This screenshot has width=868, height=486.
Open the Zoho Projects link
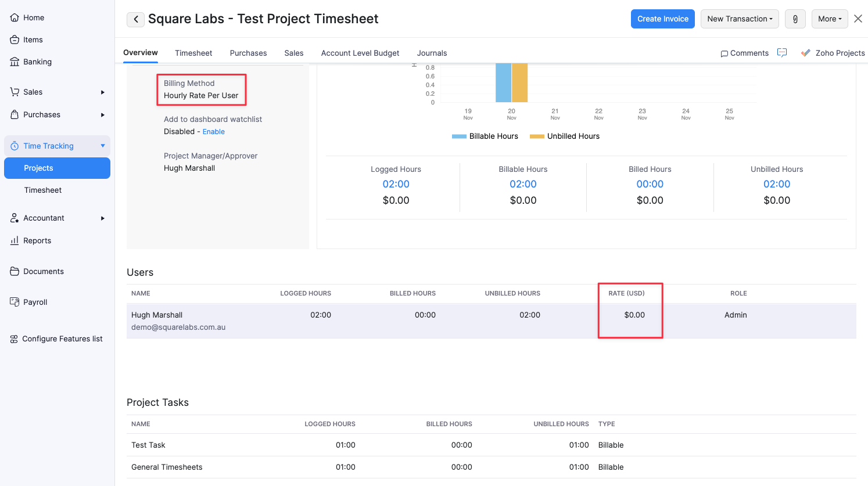point(840,53)
